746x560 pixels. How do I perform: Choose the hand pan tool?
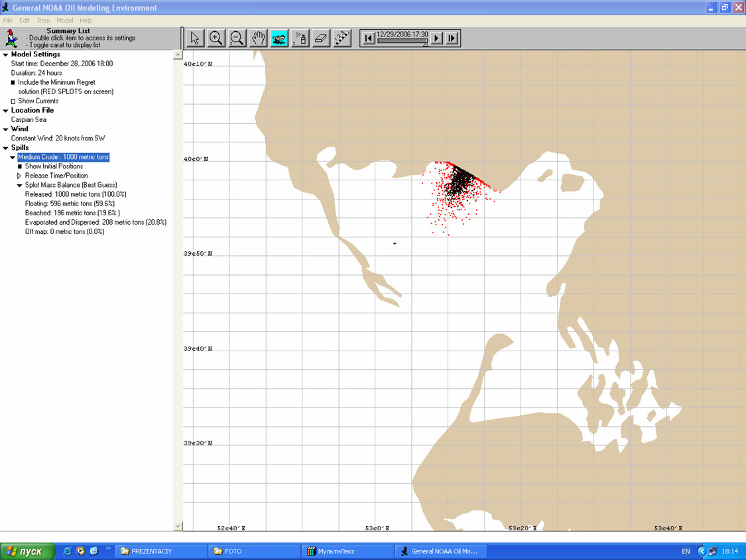coord(258,38)
